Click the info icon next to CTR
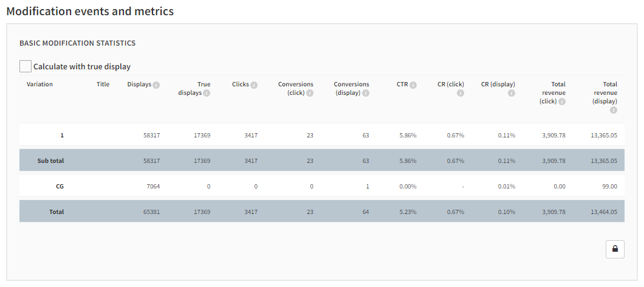644x287 pixels. (x=413, y=85)
